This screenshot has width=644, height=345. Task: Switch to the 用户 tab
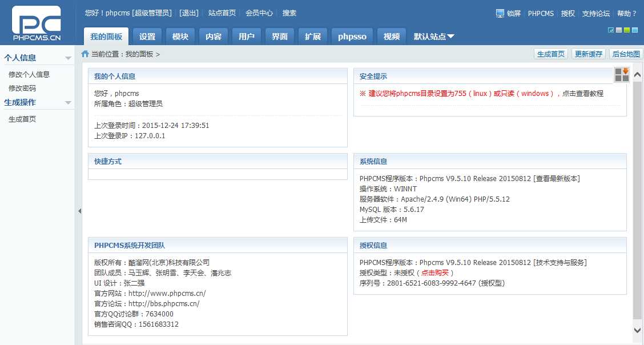pyautogui.click(x=247, y=37)
